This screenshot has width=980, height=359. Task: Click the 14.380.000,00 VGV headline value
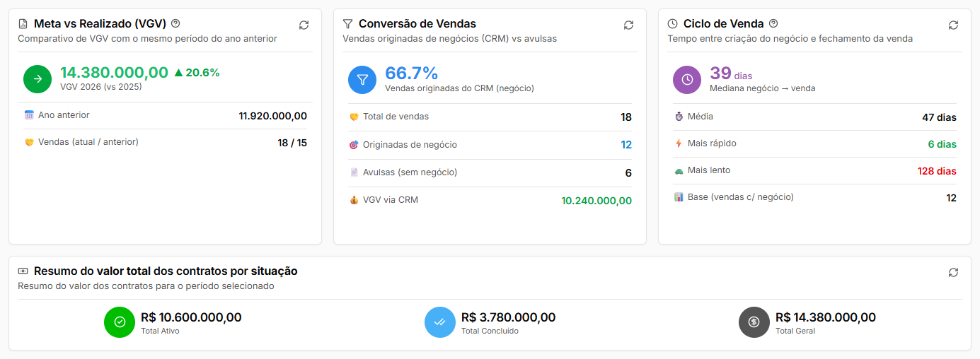coord(114,72)
